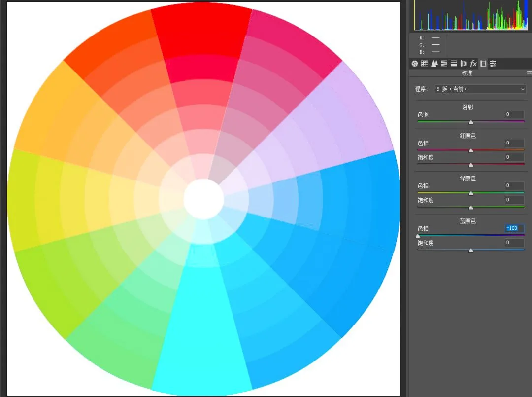
Task: Select the Calibration panel icon
Action: 483,64
